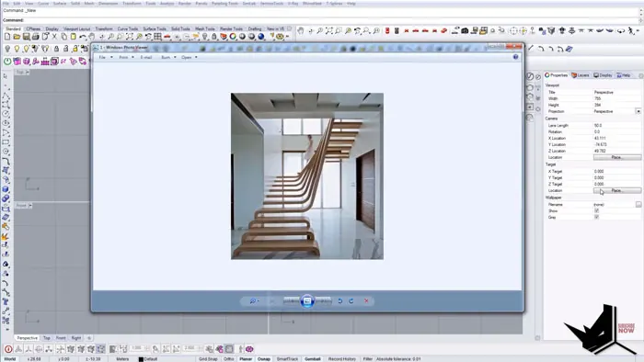Rotate image counterclockwise in Photo Viewer
Image resolution: width=644 pixels, height=362 pixels.
[x=340, y=301]
